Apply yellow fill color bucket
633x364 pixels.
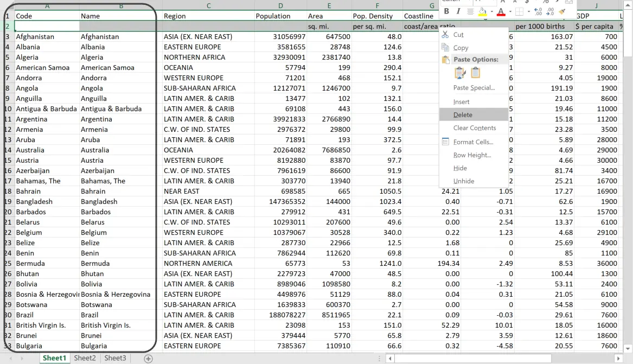482,12
